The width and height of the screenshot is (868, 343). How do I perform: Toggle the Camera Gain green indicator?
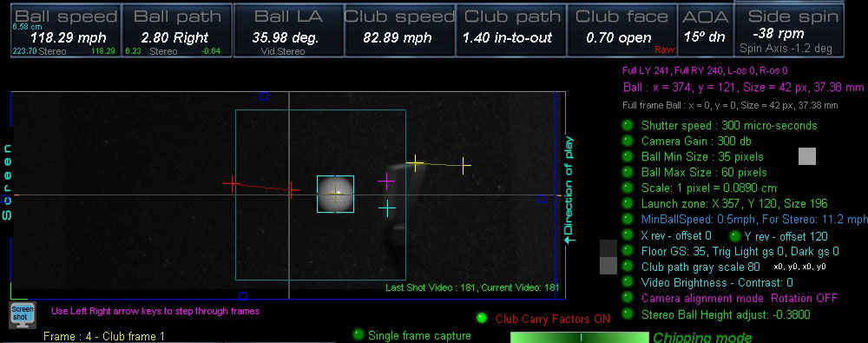(628, 141)
